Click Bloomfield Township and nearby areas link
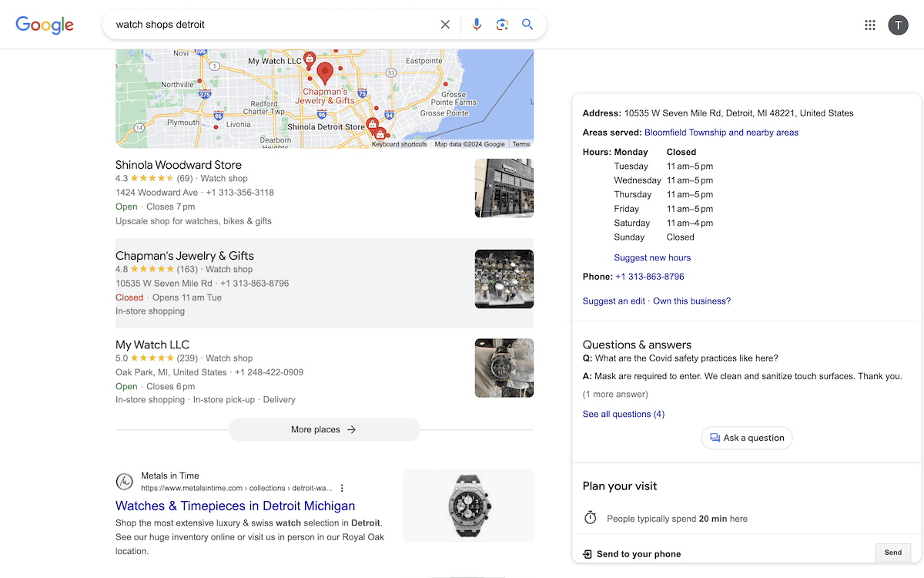Viewport: 924px width, 578px height. point(721,133)
